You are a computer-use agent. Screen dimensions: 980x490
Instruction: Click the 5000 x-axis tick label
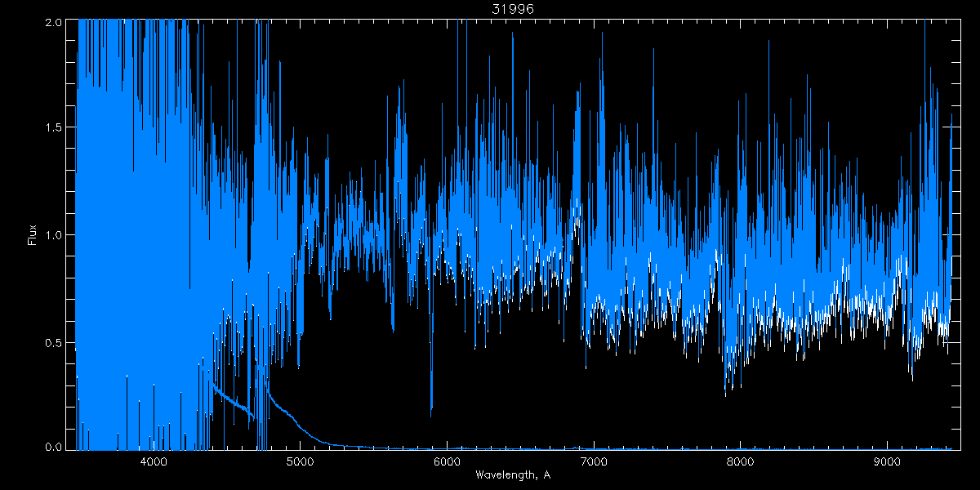pyautogui.click(x=299, y=461)
